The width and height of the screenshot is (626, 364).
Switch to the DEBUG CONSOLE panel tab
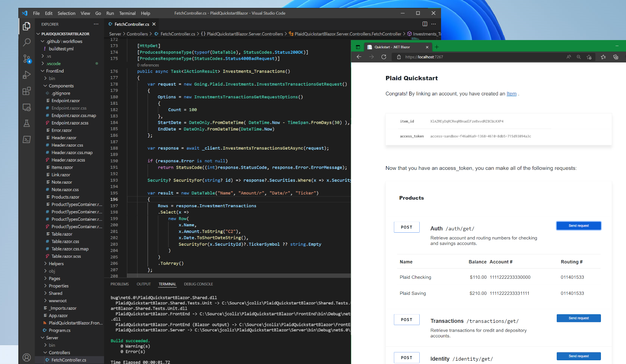click(x=198, y=284)
